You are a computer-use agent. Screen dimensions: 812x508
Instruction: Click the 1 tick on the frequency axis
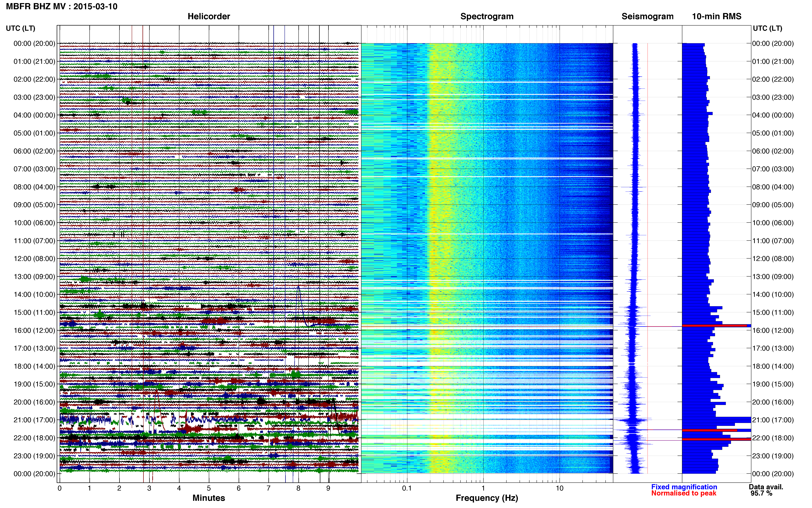[x=483, y=488]
